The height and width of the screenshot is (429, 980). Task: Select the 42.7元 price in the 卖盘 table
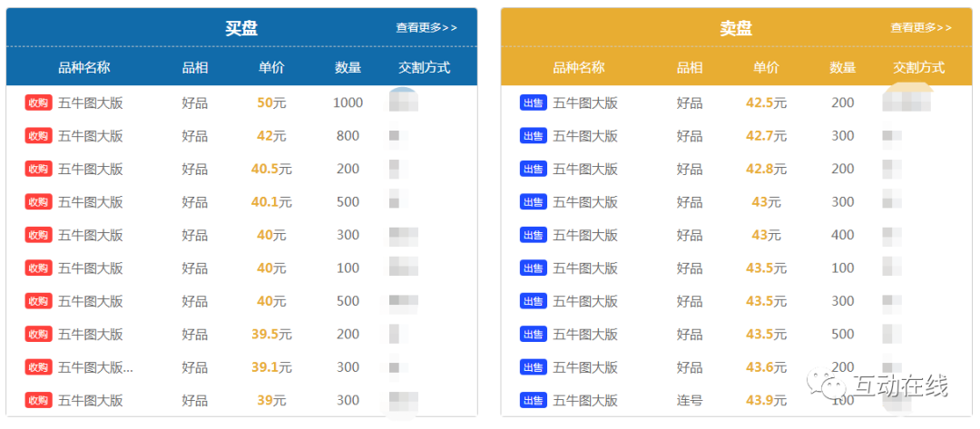pos(766,135)
